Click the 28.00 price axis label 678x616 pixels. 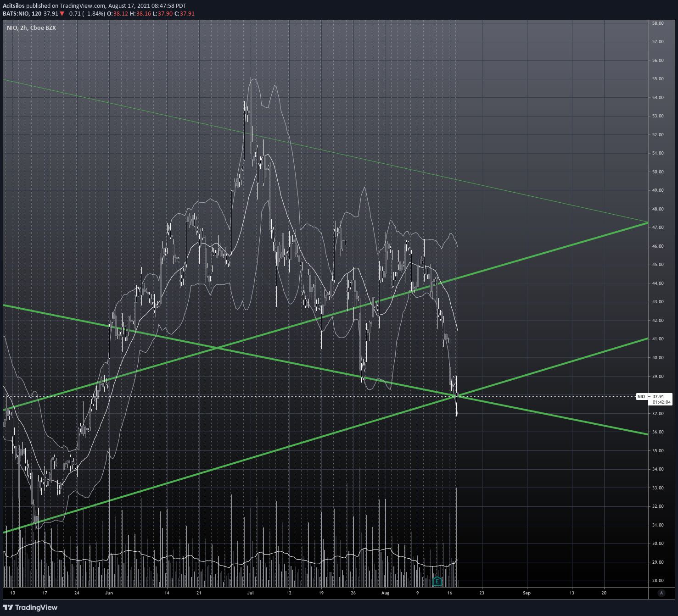coord(658,581)
